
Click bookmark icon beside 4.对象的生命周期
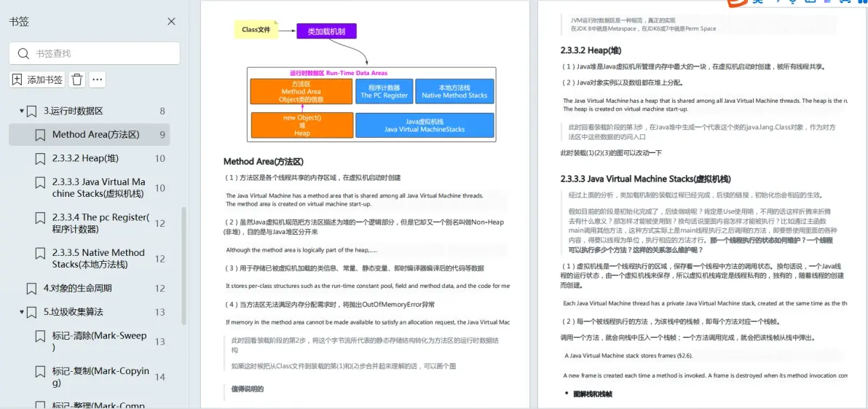click(31, 288)
